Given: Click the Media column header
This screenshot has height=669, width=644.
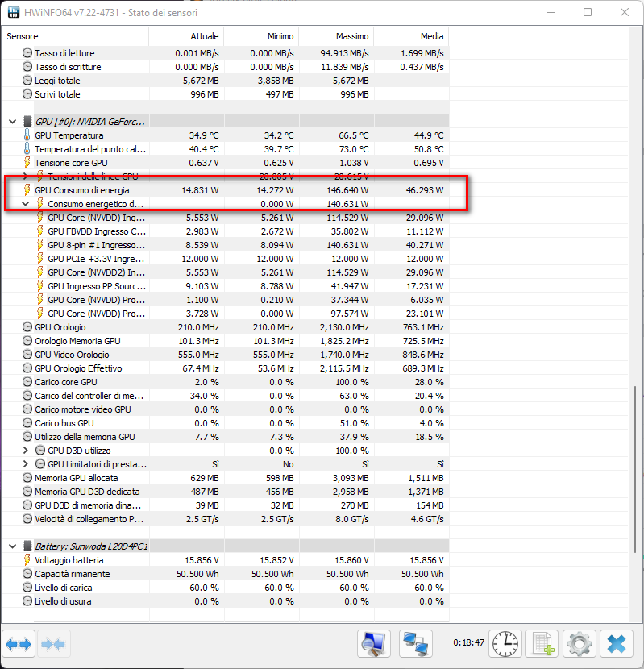Looking at the screenshot, I should (411, 36).
